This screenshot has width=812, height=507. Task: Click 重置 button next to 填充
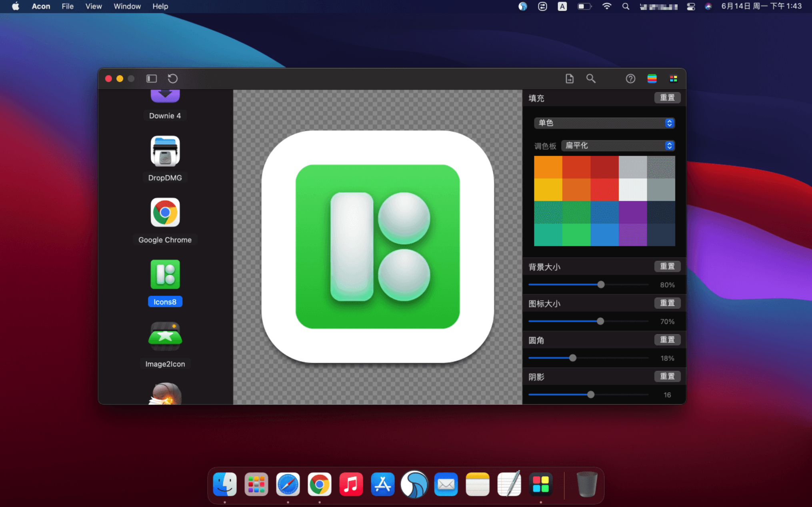(667, 98)
